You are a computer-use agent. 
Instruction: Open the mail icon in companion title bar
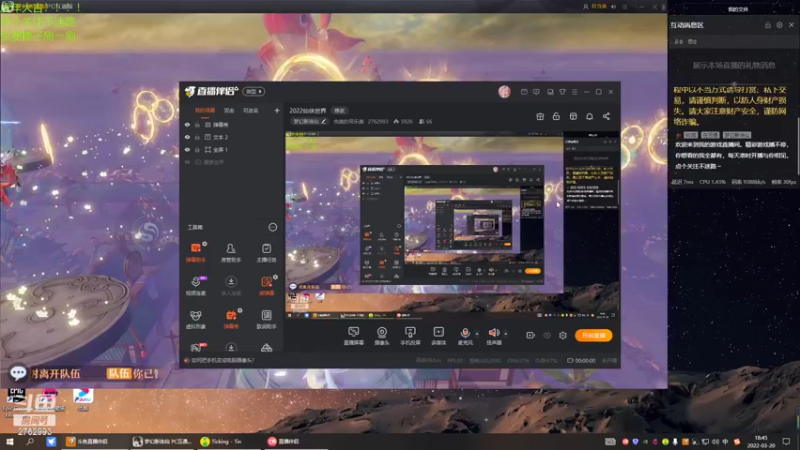(x=524, y=92)
